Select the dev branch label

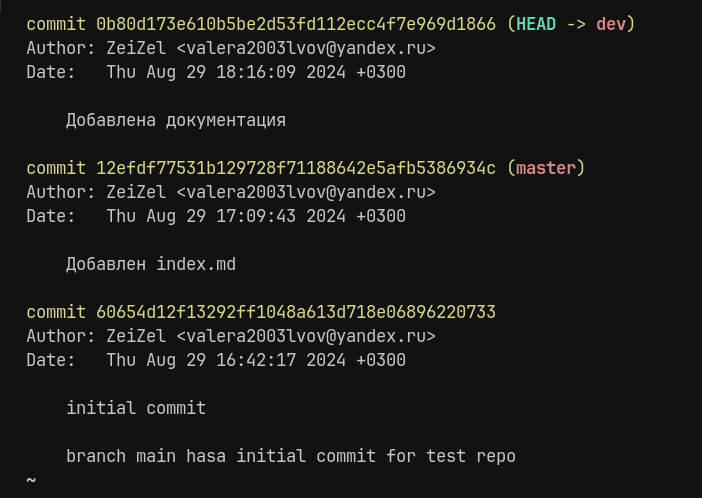pos(611,24)
